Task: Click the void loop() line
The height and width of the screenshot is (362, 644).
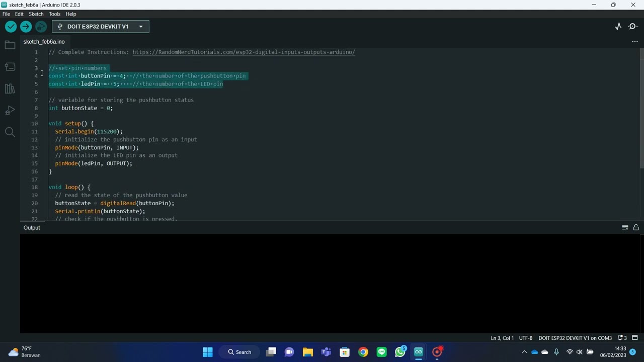Action: 69,187
